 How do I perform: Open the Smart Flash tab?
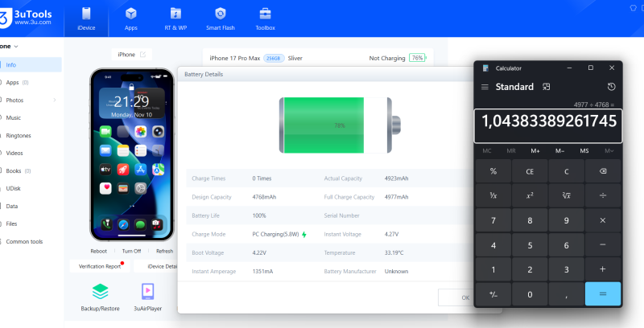(x=221, y=18)
